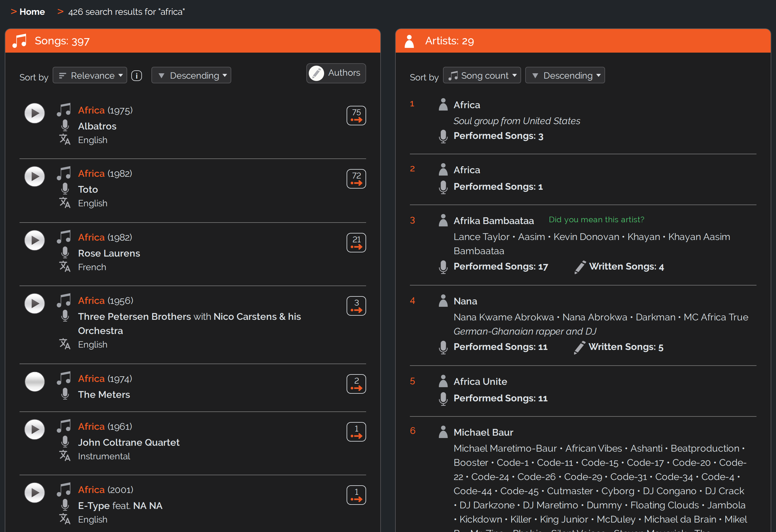Screen dimensions: 776x532
Task: Click music note icon beside Africa (1961)
Action: click(x=64, y=426)
